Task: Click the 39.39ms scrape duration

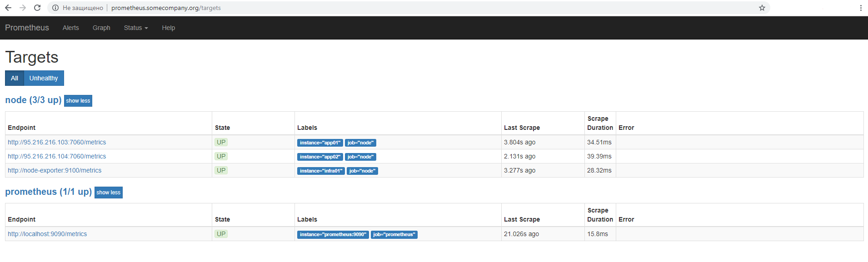Action: 599,156
